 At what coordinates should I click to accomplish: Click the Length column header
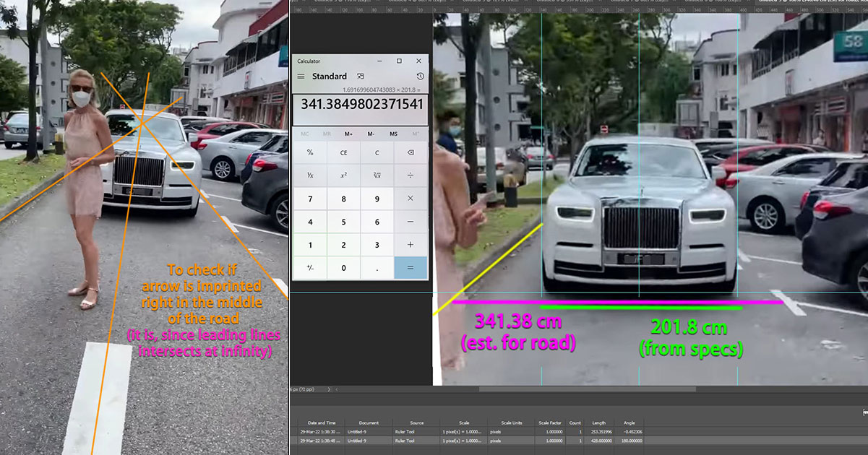point(599,422)
